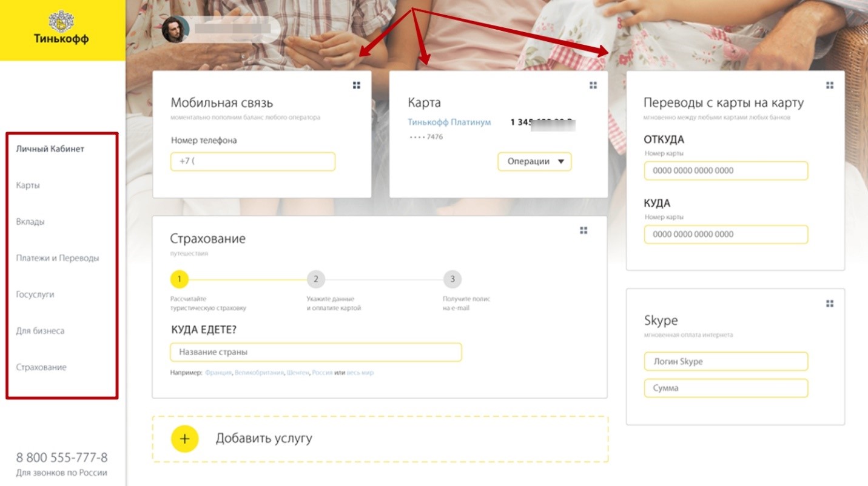
Task: Click the yellow plus icon
Action: point(185,439)
